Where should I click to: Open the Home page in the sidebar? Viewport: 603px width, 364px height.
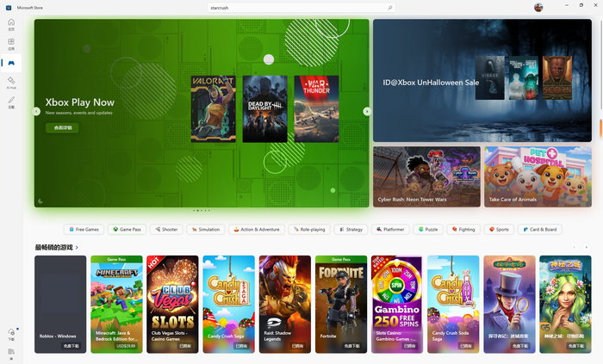pos(11,25)
